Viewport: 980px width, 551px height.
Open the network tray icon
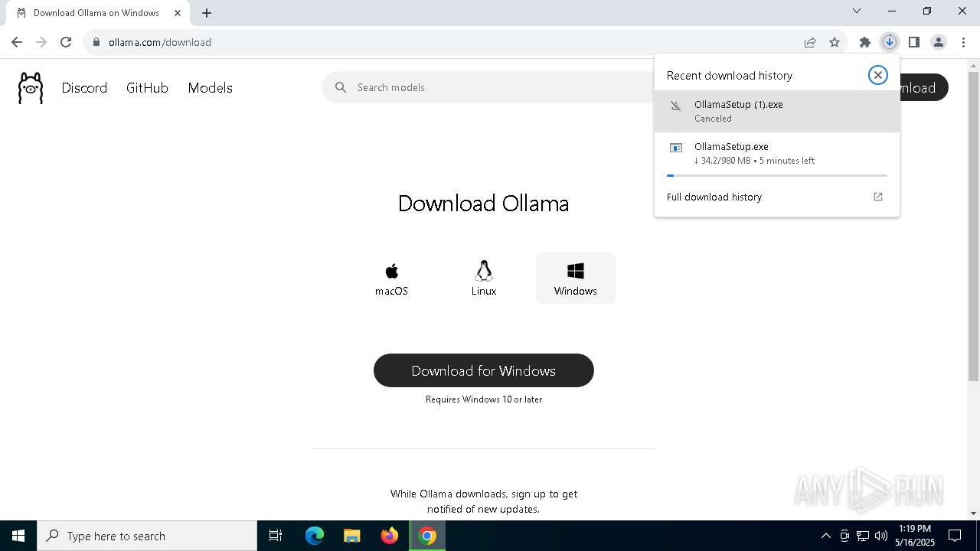click(x=863, y=536)
